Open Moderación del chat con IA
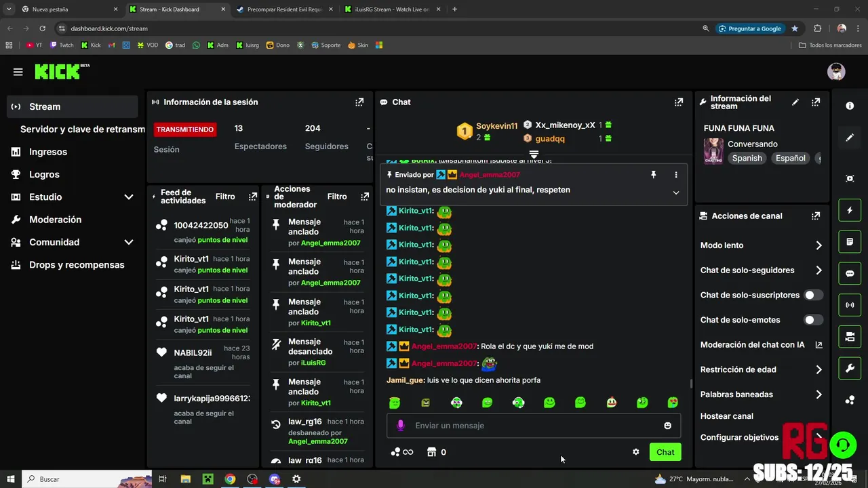Screen dimensions: 868x488 tap(762, 345)
